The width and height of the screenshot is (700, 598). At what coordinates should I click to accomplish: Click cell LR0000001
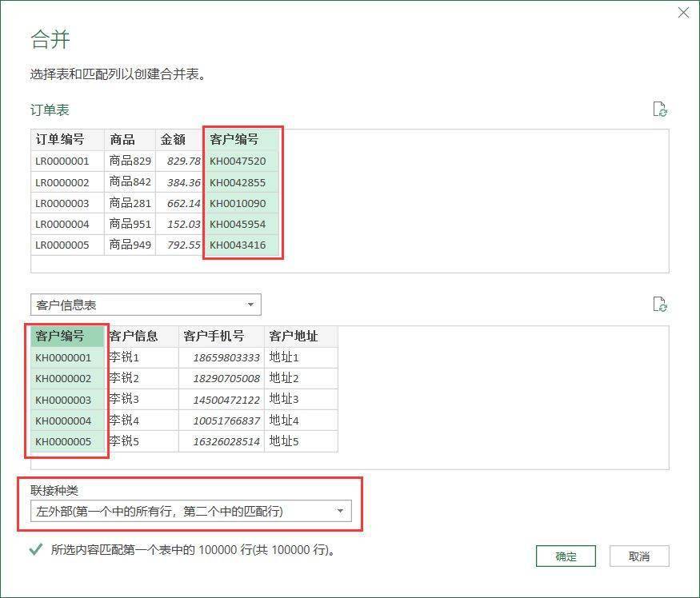[x=67, y=161]
